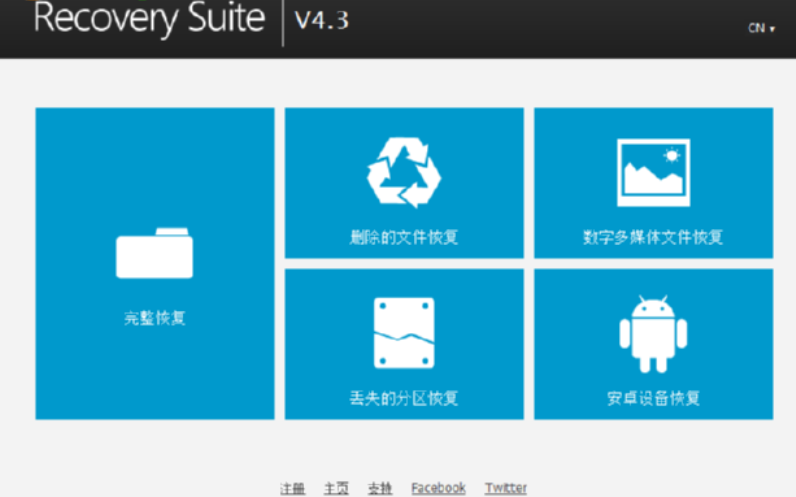Open the 支持 support link
The image size is (796, 497).
380,488
